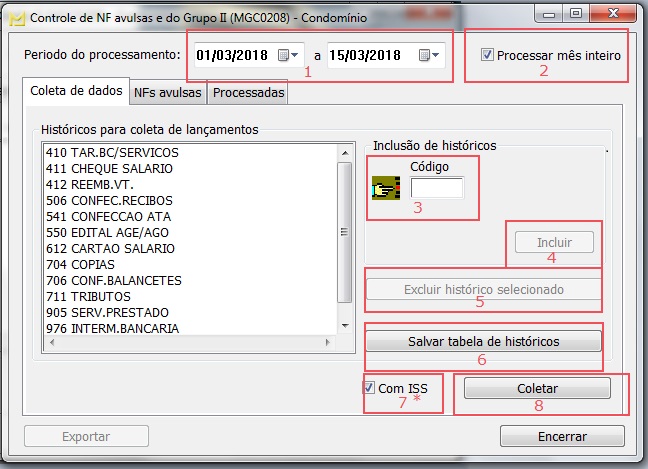Viewport: 648px width, 469px height.
Task: Click the Coletar button
Action: click(x=537, y=388)
